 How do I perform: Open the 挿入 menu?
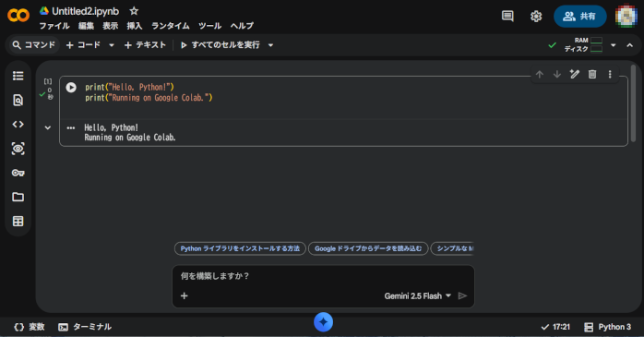pyautogui.click(x=135, y=26)
